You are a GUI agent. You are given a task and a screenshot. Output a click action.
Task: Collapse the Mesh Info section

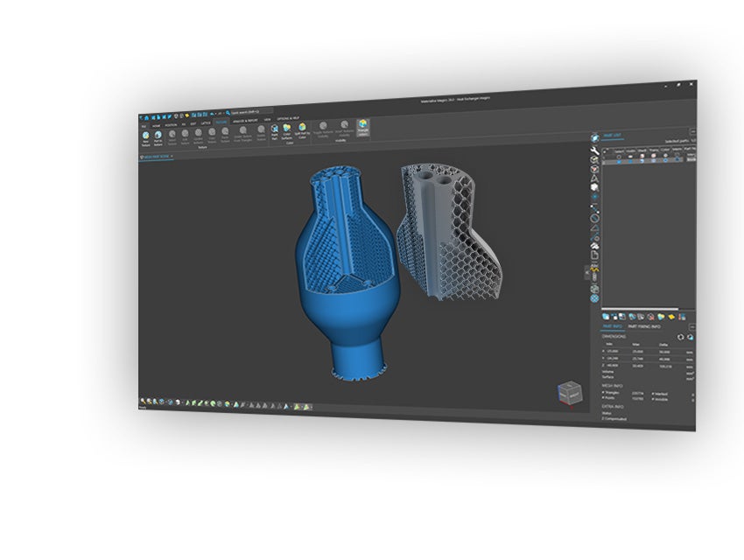(612, 385)
